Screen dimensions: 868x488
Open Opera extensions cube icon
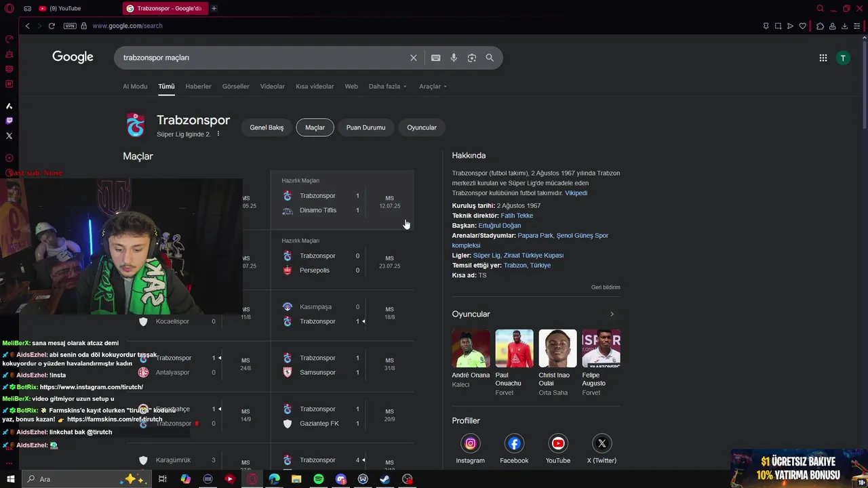820,26
